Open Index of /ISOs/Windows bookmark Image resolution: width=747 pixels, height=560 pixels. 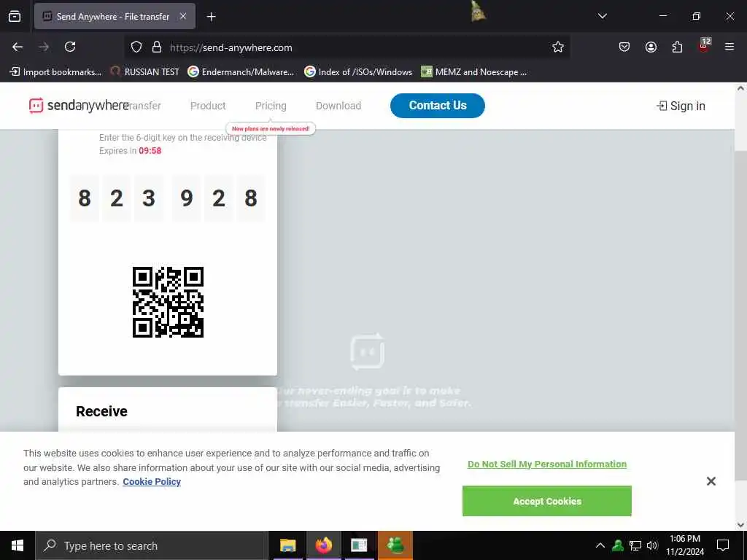coord(358,72)
